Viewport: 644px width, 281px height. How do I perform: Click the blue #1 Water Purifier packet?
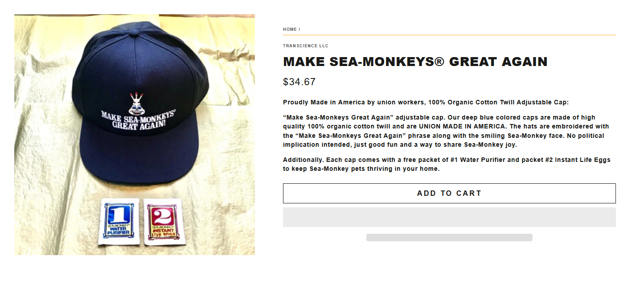point(119,221)
